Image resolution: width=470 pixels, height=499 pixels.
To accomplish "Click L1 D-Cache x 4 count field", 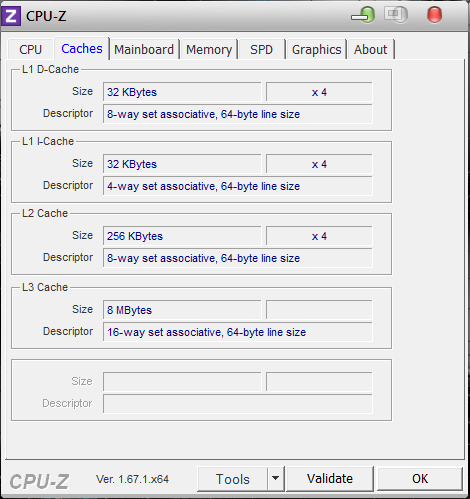I will click(x=319, y=92).
